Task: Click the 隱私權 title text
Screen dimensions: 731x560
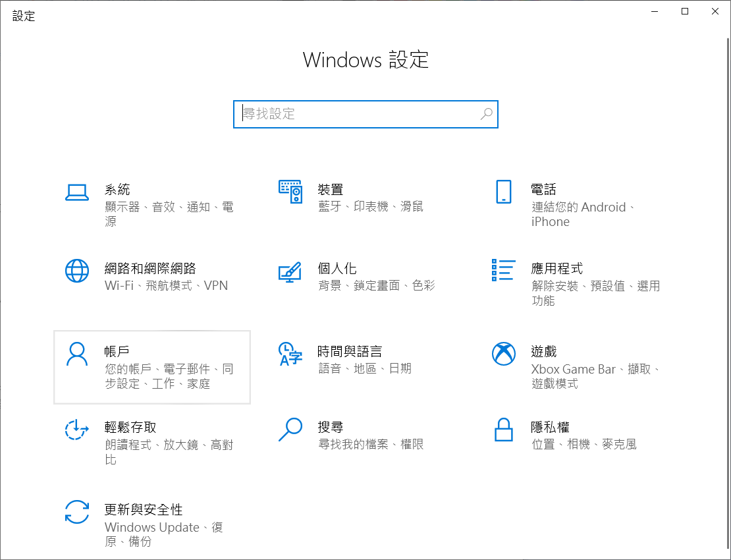Action: pos(550,427)
